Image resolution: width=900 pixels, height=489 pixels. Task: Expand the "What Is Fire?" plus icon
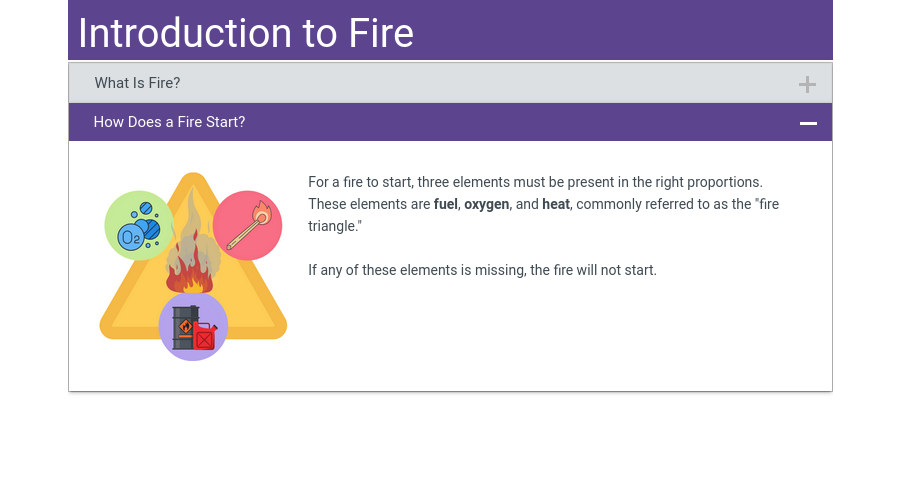click(807, 84)
